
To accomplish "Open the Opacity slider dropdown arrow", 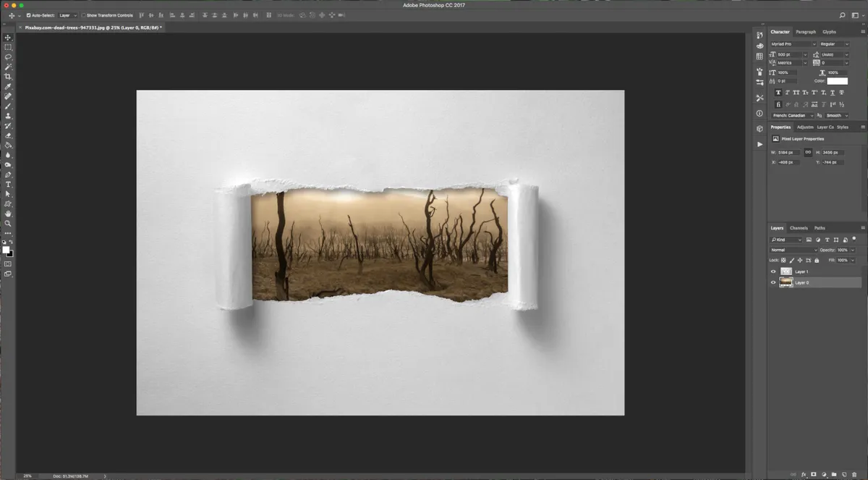I will (853, 250).
